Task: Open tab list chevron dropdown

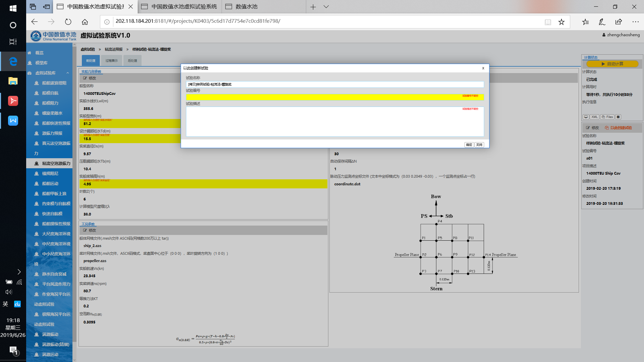Action: pos(326,7)
